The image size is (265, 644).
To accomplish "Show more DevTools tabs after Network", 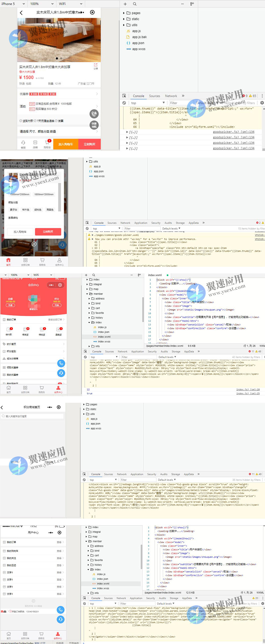I will pos(183,96).
